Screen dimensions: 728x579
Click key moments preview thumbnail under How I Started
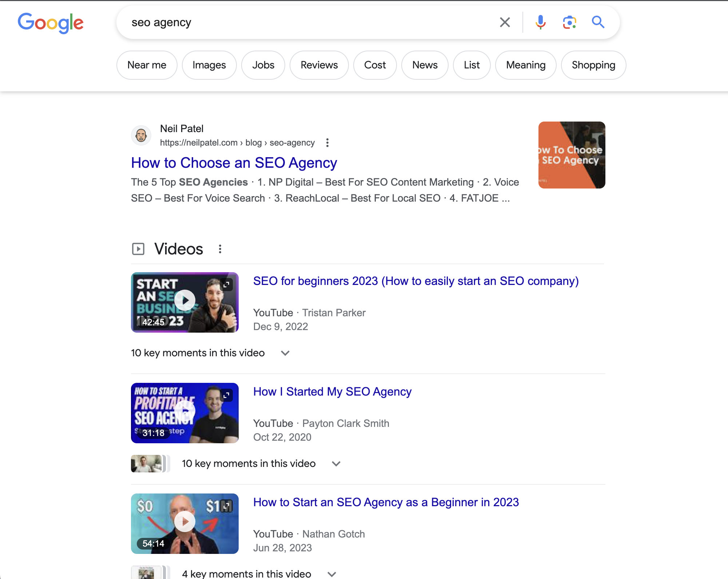pos(150,464)
